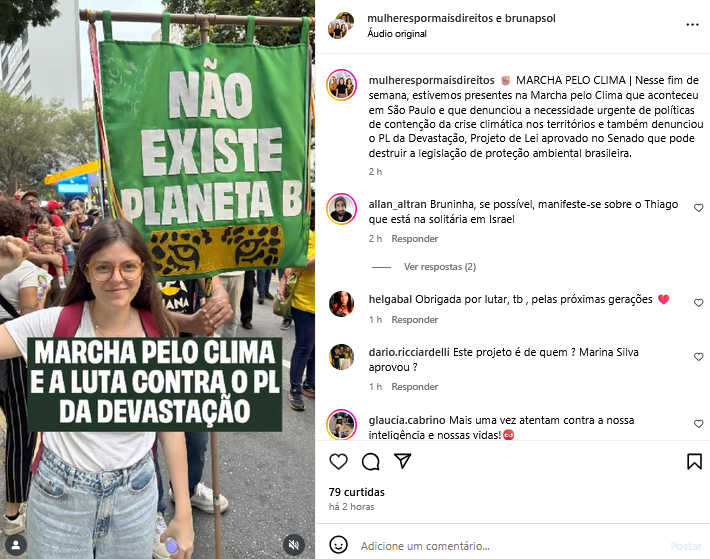Viewport: 710px width, 559px height.
Task: Like the post with the heart icon
Action: [x=338, y=461]
